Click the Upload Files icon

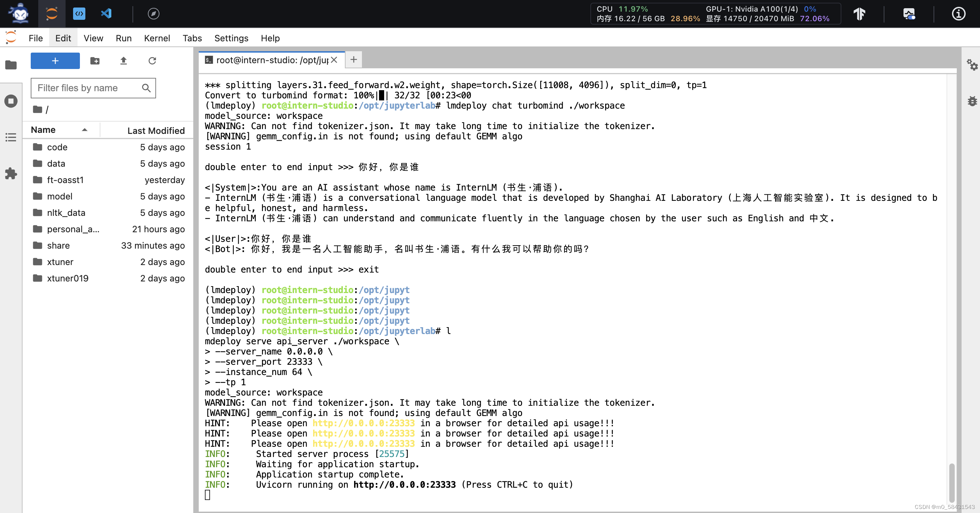[123, 61]
